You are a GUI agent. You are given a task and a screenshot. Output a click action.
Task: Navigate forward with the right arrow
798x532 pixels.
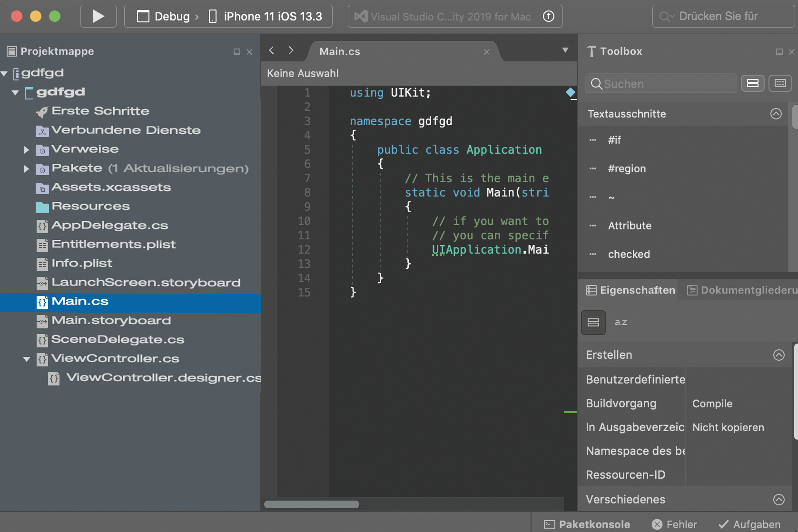point(291,50)
